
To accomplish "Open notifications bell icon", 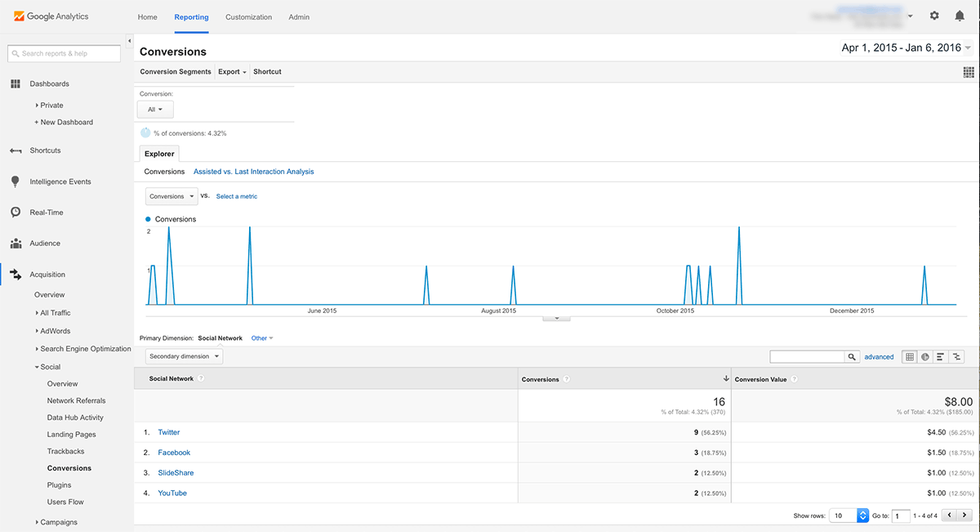I will click(959, 16).
